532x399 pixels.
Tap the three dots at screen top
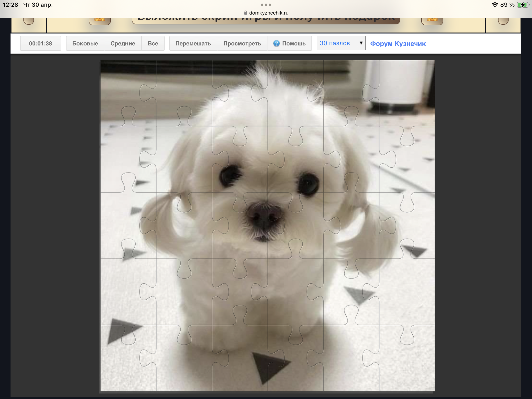click(x=266, y=5)
